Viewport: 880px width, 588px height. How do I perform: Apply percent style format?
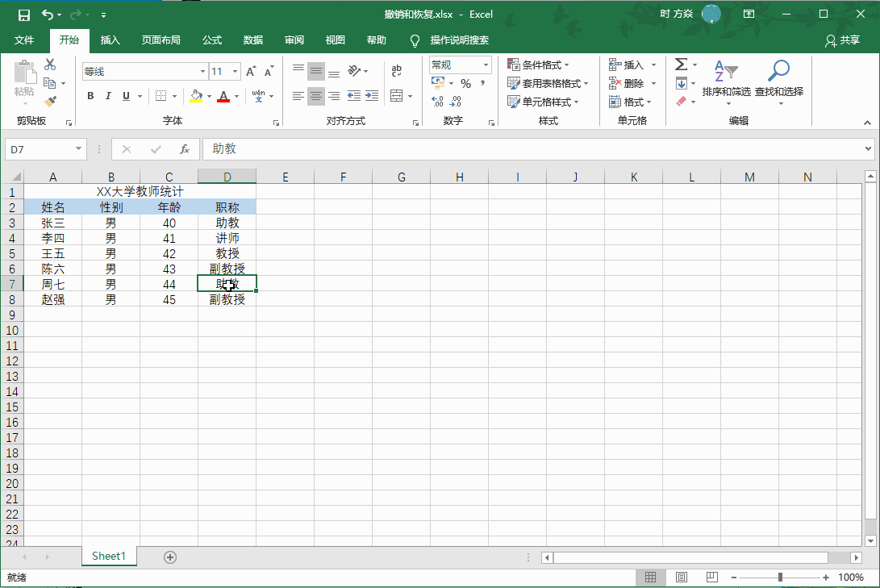pyautogui.click(x=465, y=84)
